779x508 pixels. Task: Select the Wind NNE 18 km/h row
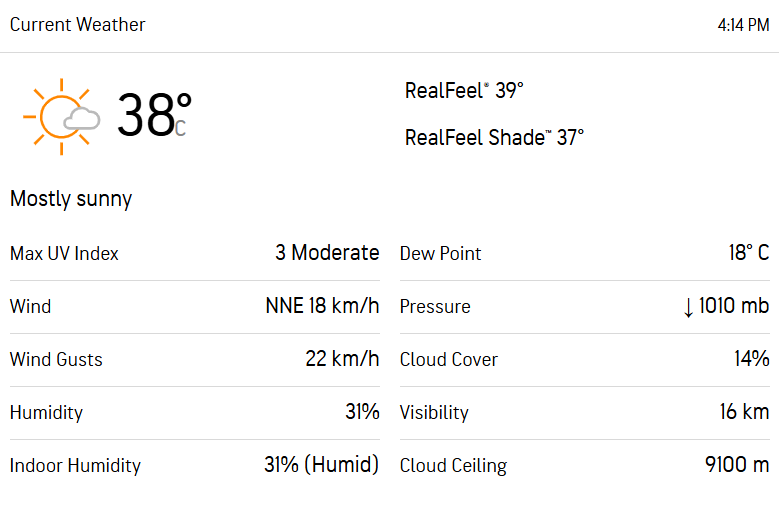pyautogui.click(x=194, y=307)
